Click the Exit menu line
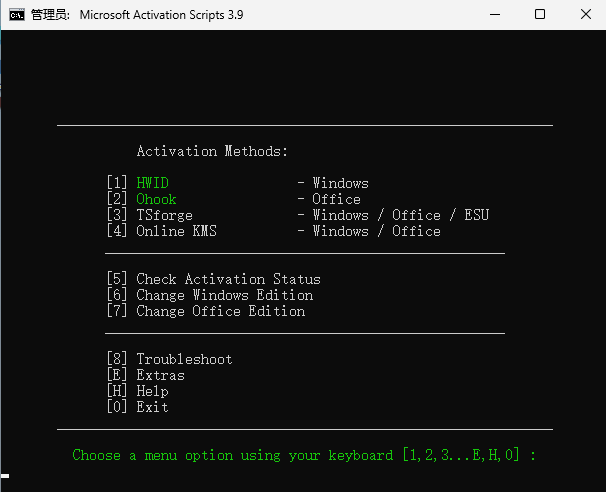 point(152,407)
